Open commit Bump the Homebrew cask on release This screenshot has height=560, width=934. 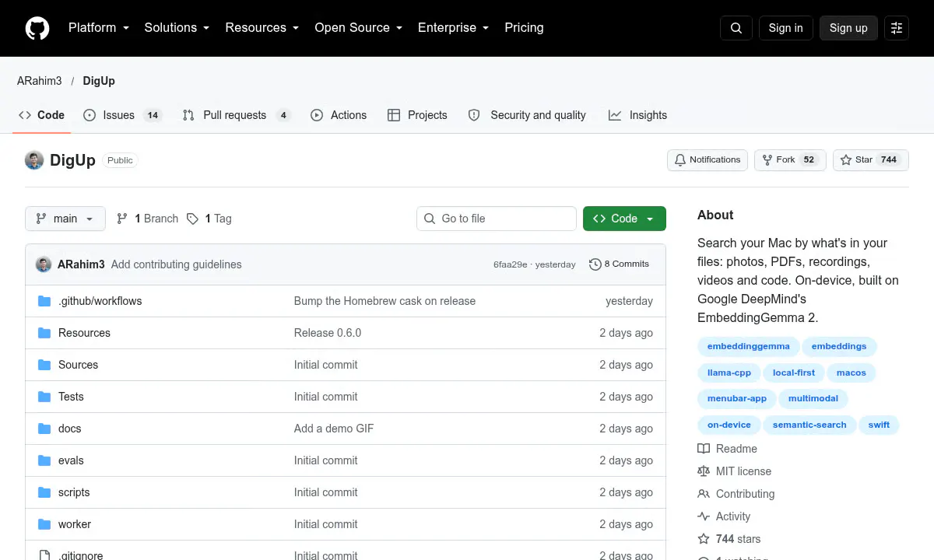click(384, 301)
